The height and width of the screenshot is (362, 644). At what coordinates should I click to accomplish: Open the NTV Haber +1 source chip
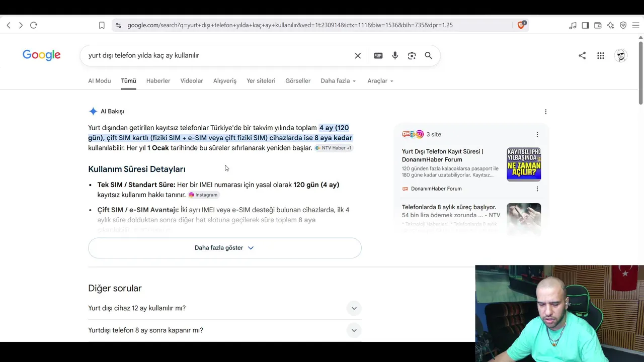pyautogui.click(x=334, y=148)
